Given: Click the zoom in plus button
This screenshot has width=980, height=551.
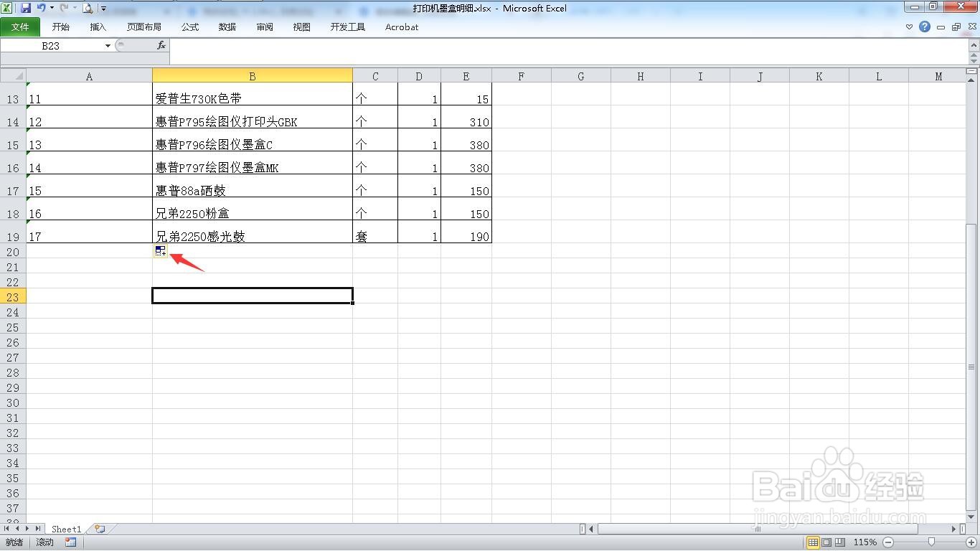Looking at the screenshot, I should tap(971, 542).
